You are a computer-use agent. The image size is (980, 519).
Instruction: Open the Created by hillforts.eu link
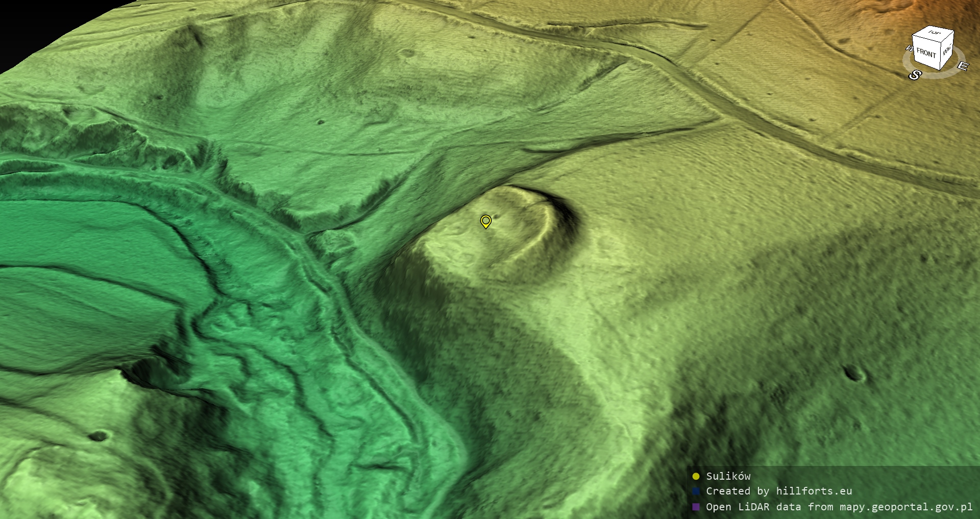tap(778, 491)
